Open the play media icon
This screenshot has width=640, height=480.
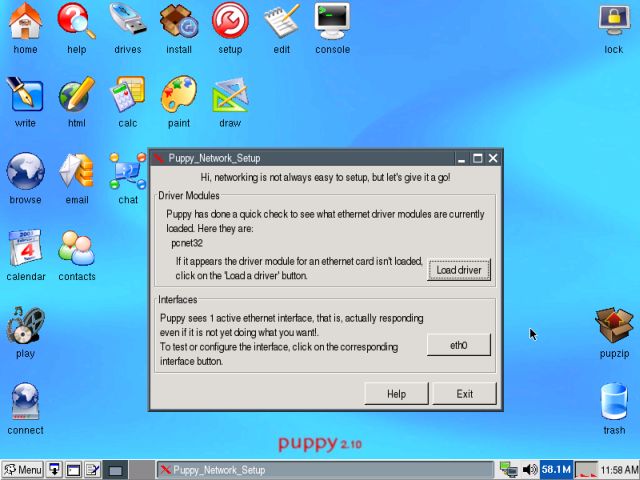[x=25, y=325]
